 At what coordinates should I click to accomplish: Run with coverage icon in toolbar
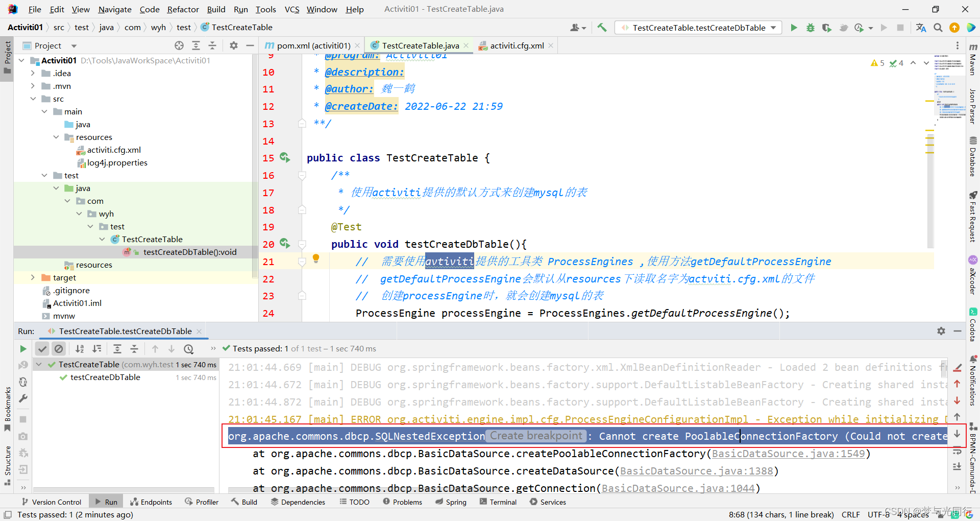[x=827, y=28]
